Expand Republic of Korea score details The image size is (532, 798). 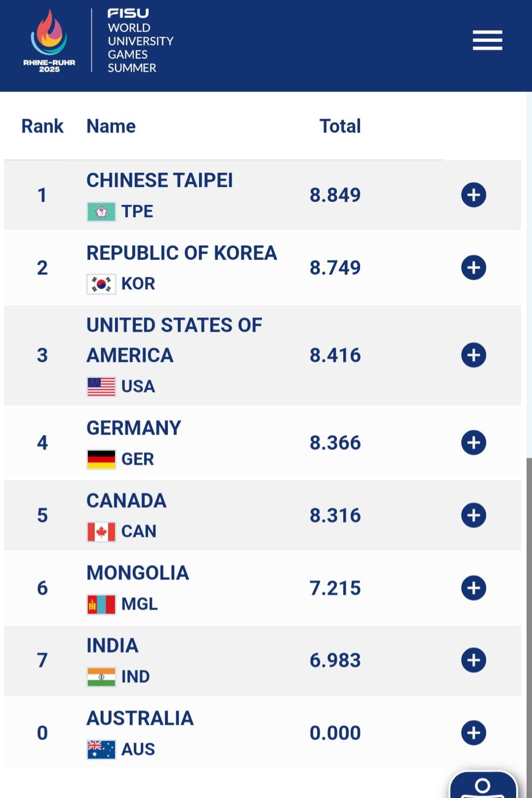[x=473, y=267]
